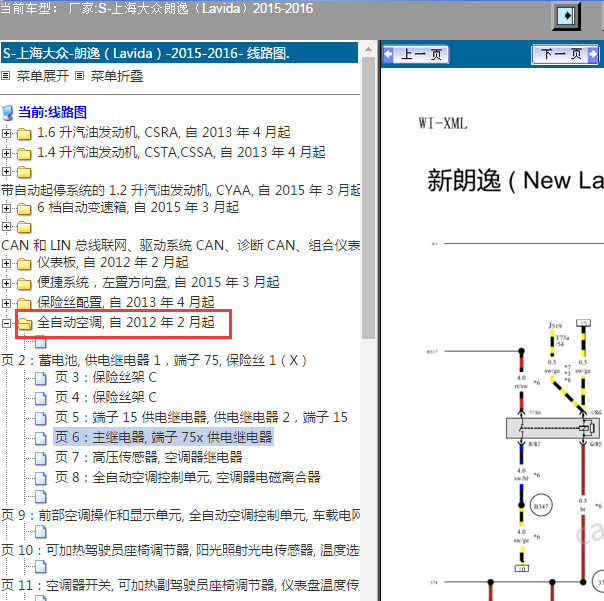This screenshot has height=601, width=604.
Task: Click the document icon of 页 3
Action: click(40, 378)
